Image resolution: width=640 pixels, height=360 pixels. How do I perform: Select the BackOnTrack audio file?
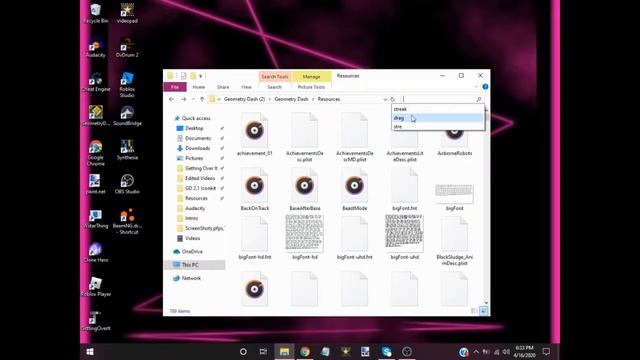255,190
